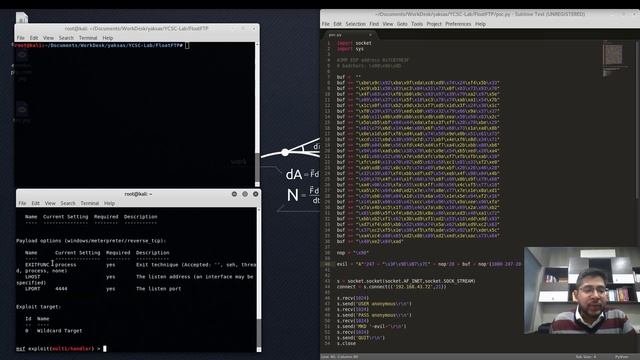Open the Python syntax selector in status bar
Image resolution: width=640 pixels, height=360 pixels.
(x=622, y=357)
